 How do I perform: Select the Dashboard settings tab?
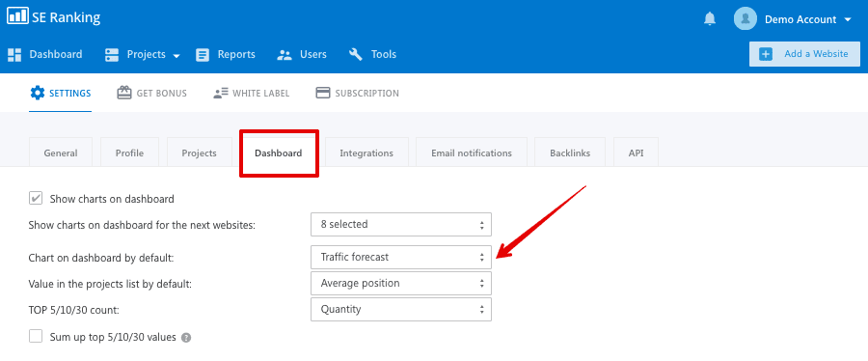[x=279, y=153]
